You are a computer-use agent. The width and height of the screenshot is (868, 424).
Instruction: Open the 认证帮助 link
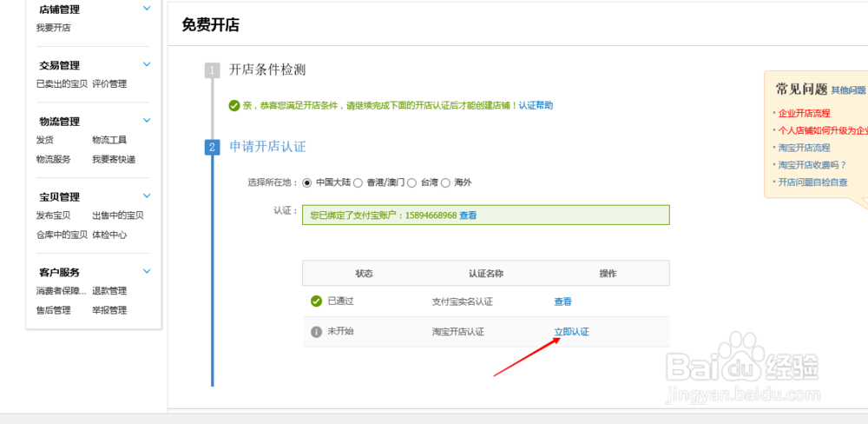click(536, 105)
